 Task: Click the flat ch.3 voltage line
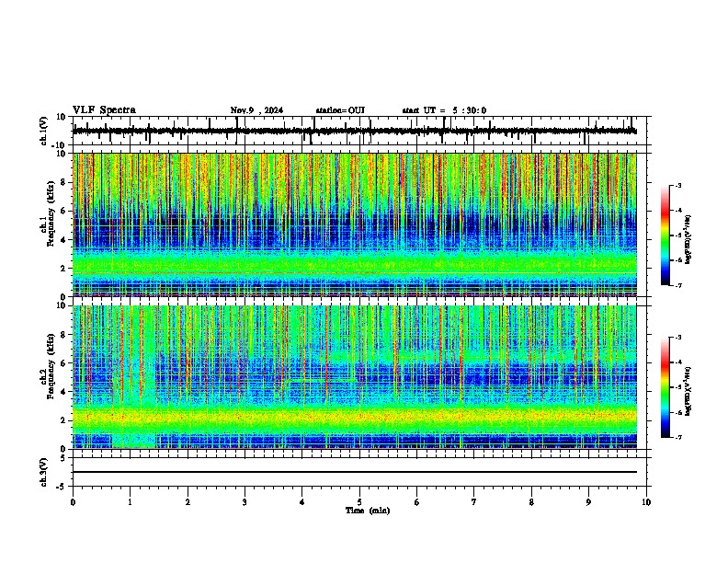tap(355, 472)
